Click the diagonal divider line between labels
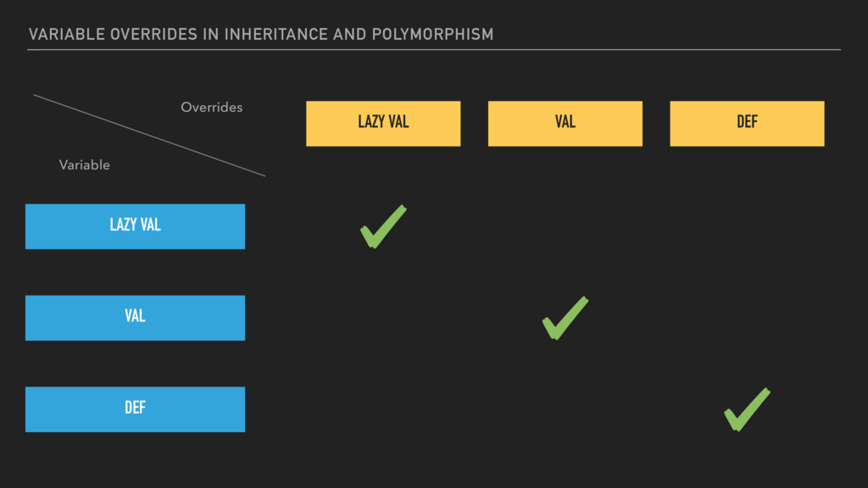This screenshot has height=488, width=868. tap(149, 136)
